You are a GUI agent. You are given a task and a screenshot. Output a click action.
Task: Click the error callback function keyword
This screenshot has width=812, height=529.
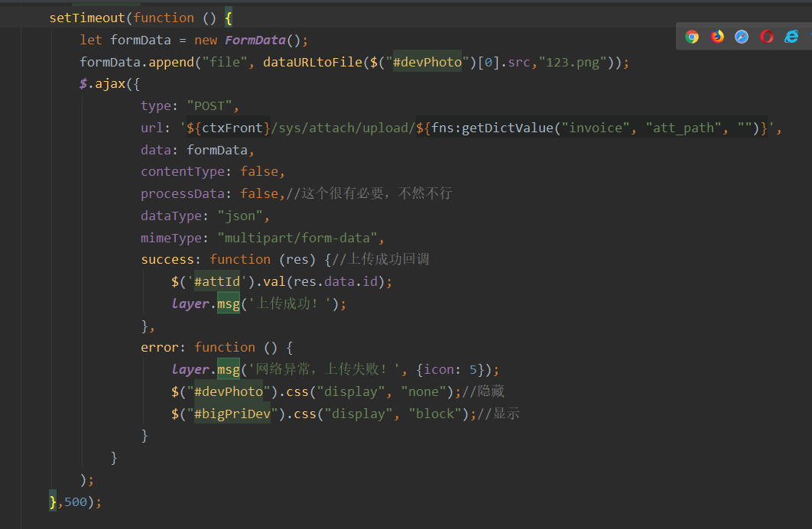[x=225, y=346]
